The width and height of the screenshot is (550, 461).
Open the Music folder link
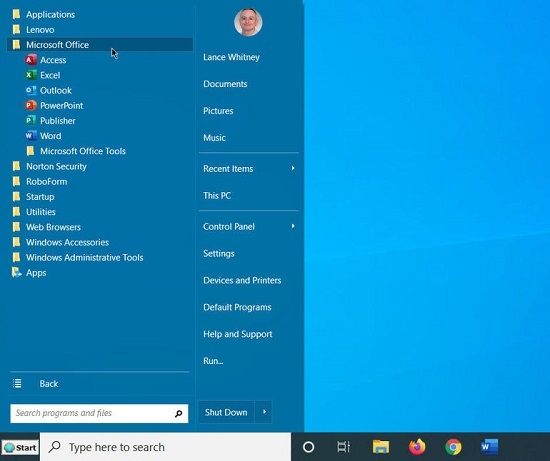coord(214,138)
